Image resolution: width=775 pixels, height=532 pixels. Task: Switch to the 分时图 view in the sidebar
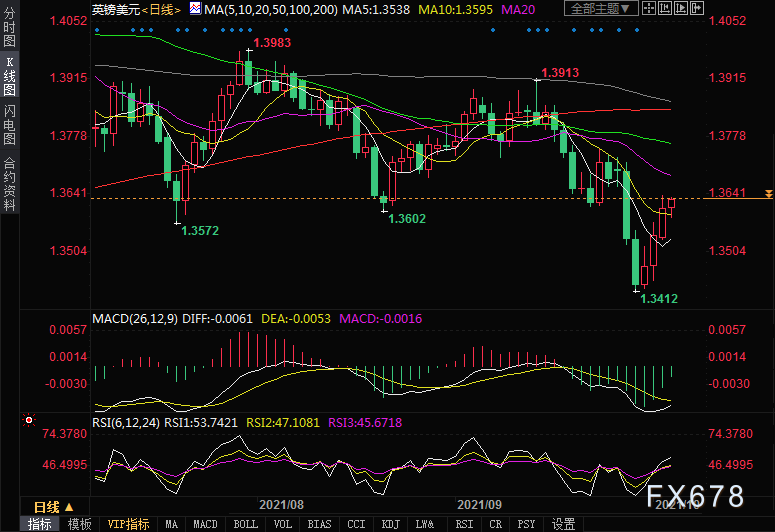pos(9,27)
